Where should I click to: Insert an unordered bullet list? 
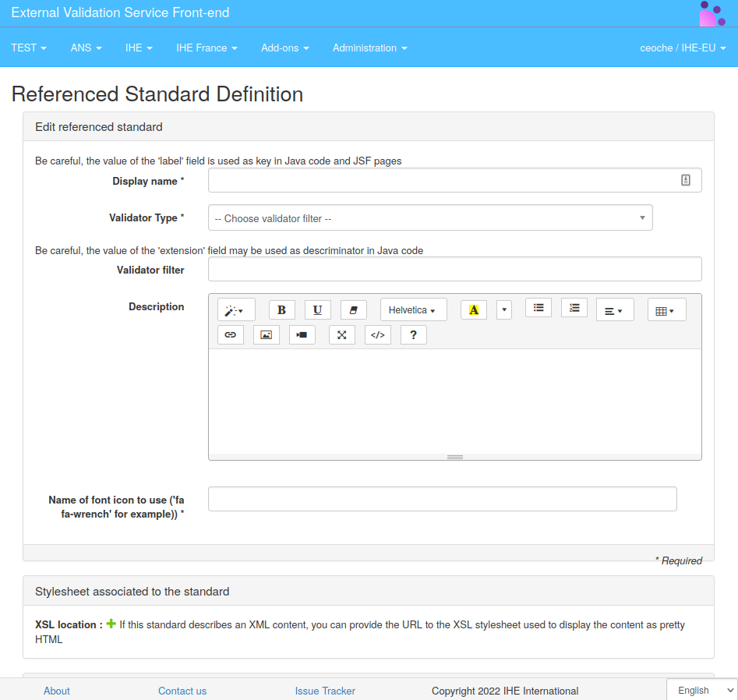coord(538,308)
